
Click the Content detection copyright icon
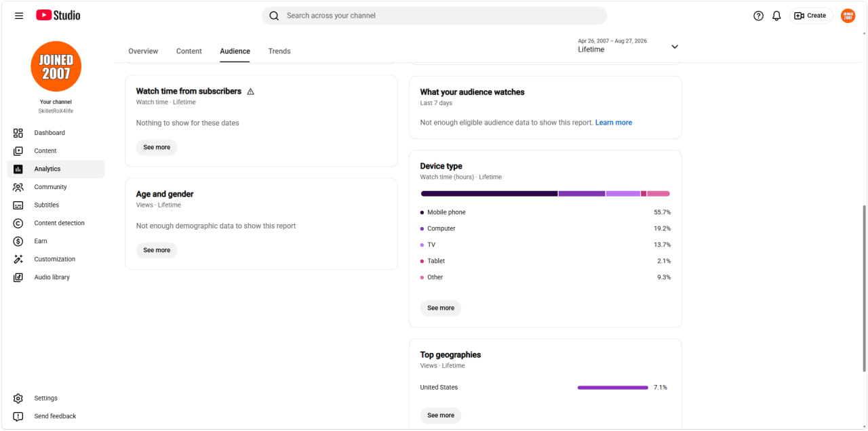[x=18, y=223]
